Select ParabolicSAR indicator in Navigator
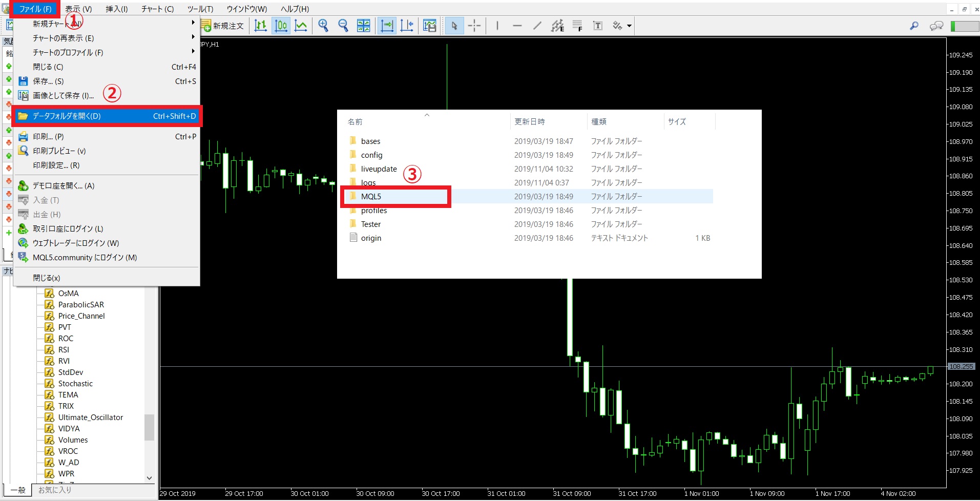 coord(81,304)
